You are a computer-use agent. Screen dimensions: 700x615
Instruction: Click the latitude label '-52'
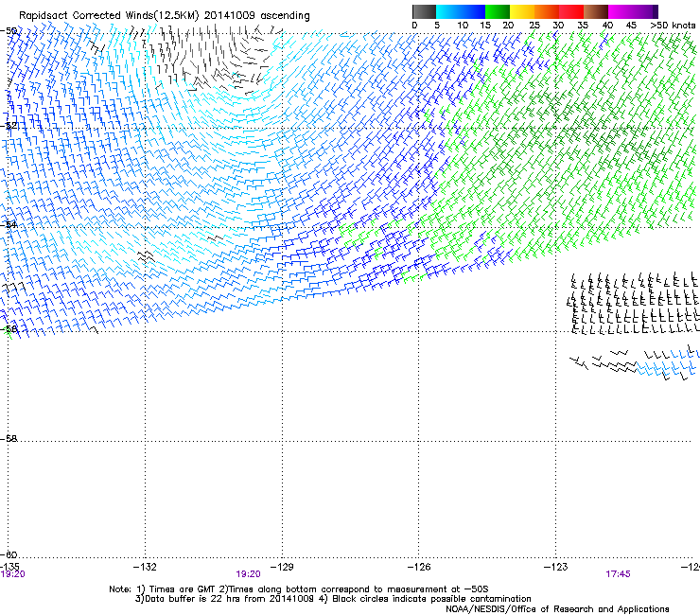9,126
